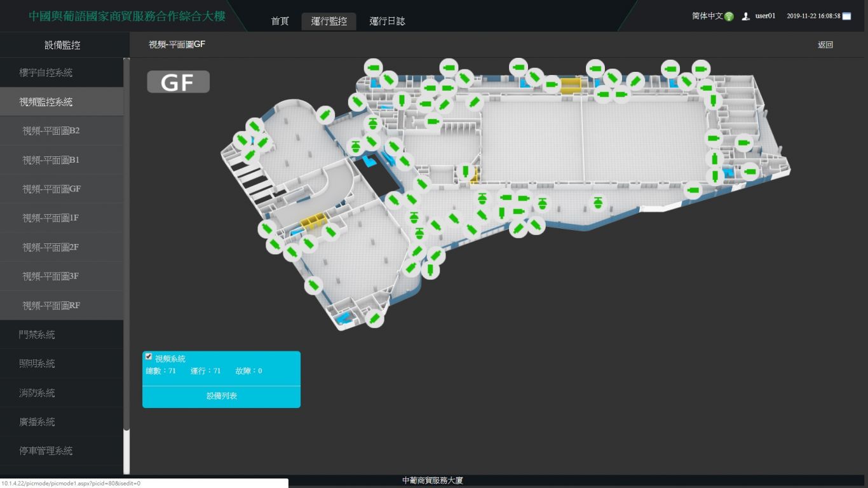868x488 pixels.
Task: Select the isolated camera on the lower-left wing's outer wall
Action: [x=313, y=285]
